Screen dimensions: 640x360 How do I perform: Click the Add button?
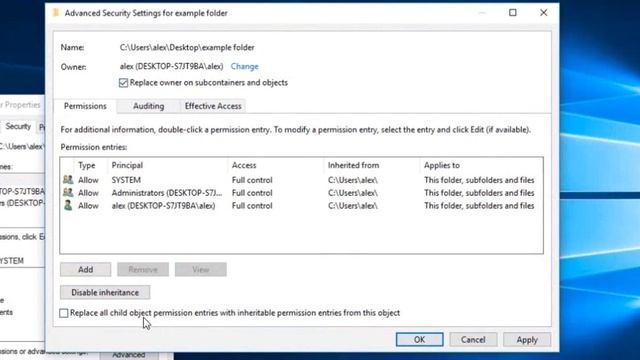click(x=85, y=269)
